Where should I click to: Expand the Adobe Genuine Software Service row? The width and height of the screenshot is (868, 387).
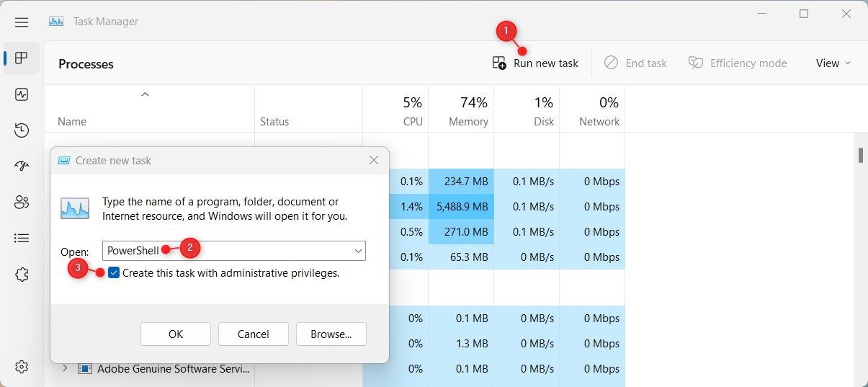pos(65,368)
